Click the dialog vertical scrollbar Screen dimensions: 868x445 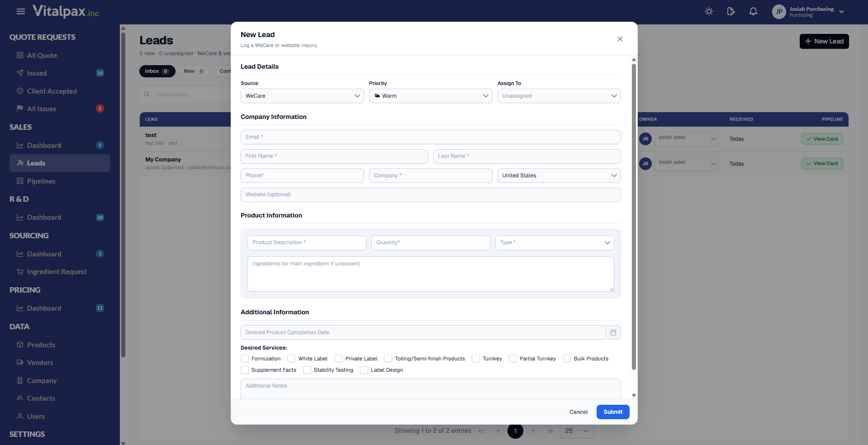634,217
